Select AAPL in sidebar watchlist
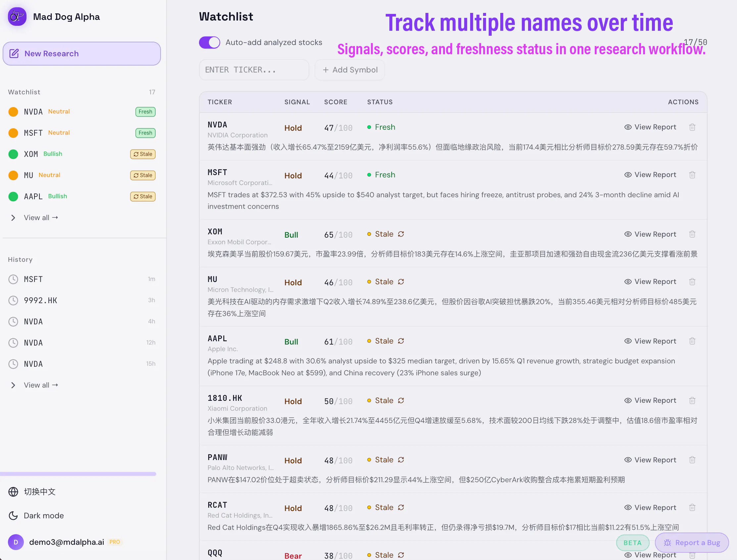This screenshot has width=737, height=560. click(x=82, y=196)
